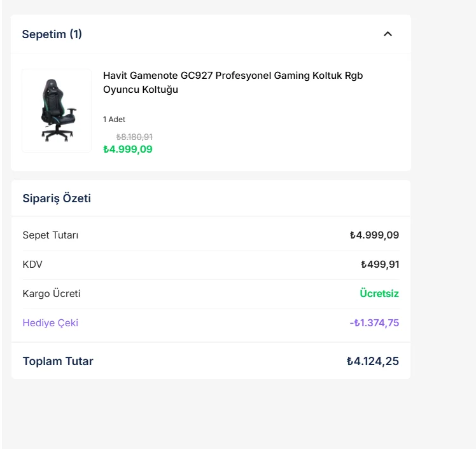Open Havit Gamenote GC927 product title
The image size is (476, 449).
[233, 82]
